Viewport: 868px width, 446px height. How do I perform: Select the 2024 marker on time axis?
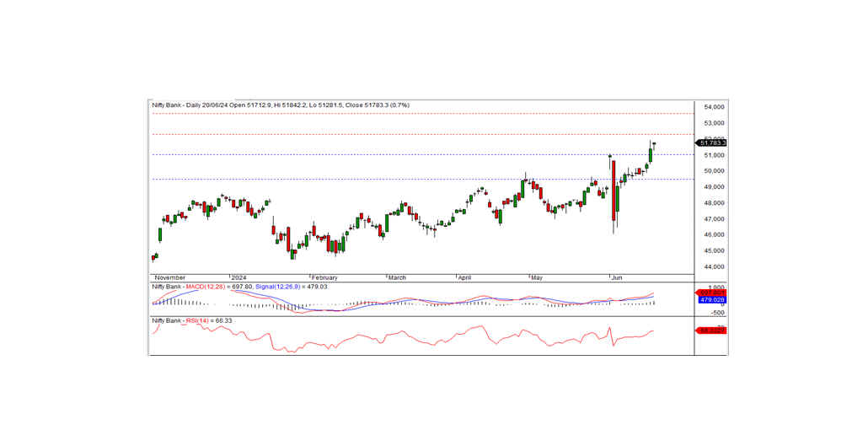pos(238,277)
